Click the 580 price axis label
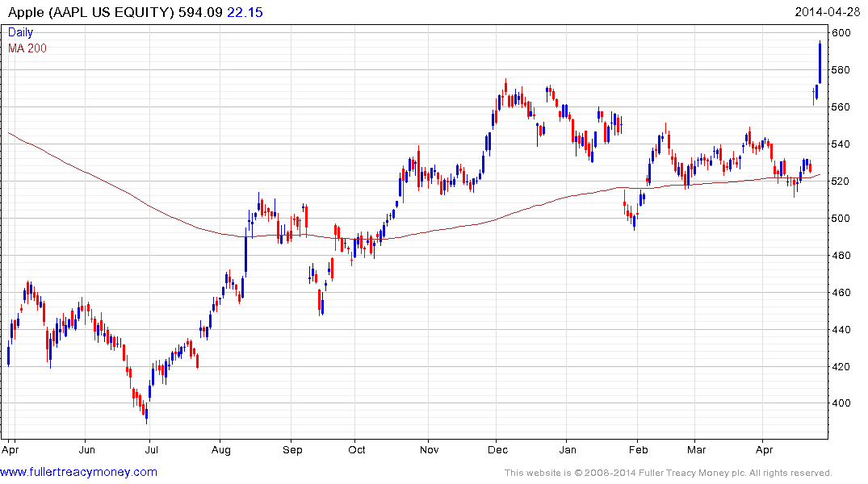Viewport: 868px width, 484px height. (x=841, y=69)
